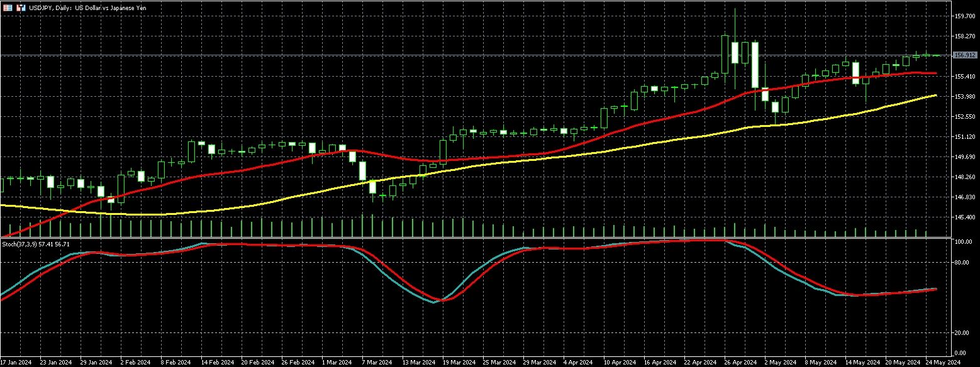The width and height of the screenshot is (980, 367).
Task: Click the '16 Apr 2024' date label
Action: pyautogui.click(x=660, y=363)
